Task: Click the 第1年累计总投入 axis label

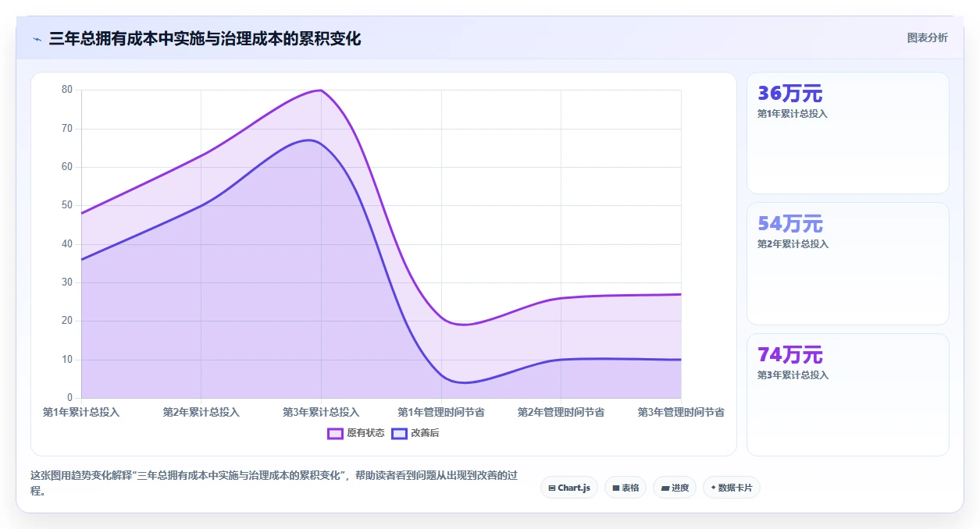Action: tap(81, 412)
